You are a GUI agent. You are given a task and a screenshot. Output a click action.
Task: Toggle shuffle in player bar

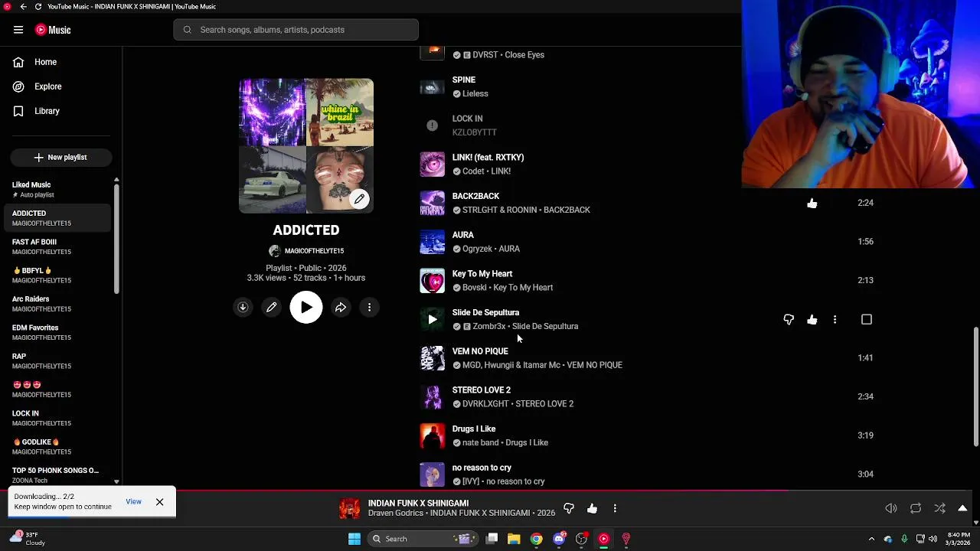[939, 508]
